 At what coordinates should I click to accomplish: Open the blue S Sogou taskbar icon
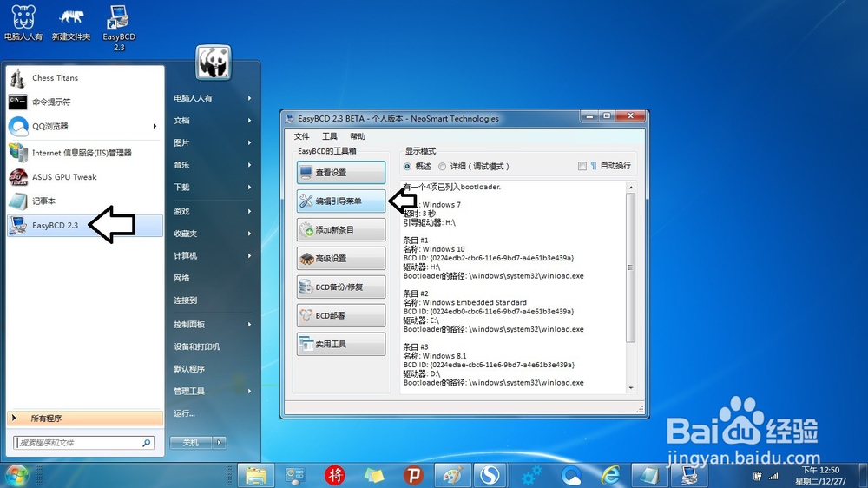(x=490, y=475)
